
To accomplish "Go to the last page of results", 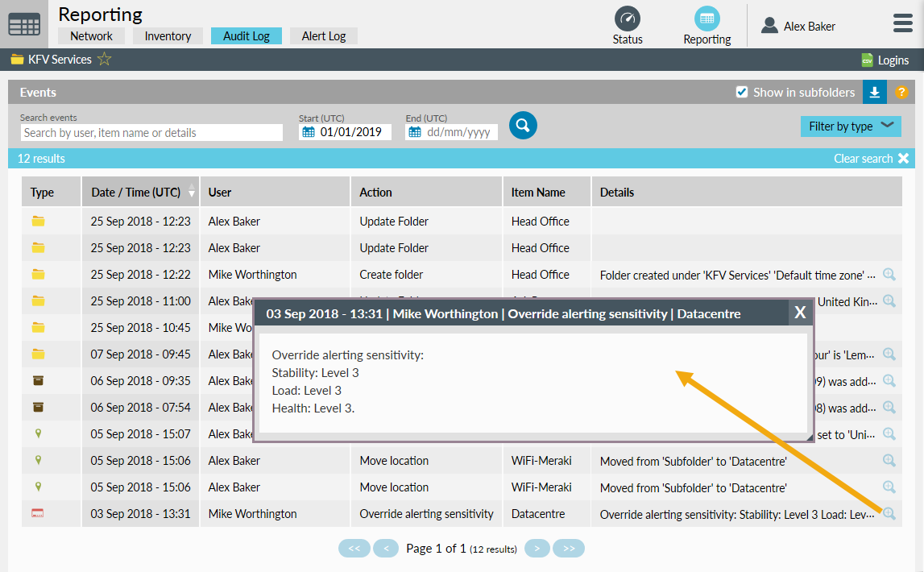I will (x=569, y=549).
